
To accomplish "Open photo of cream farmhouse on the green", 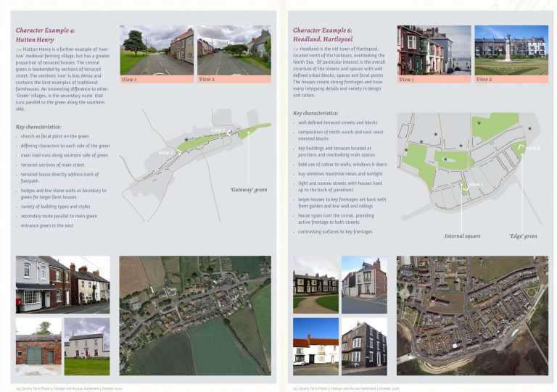I will tap(87, 346).
